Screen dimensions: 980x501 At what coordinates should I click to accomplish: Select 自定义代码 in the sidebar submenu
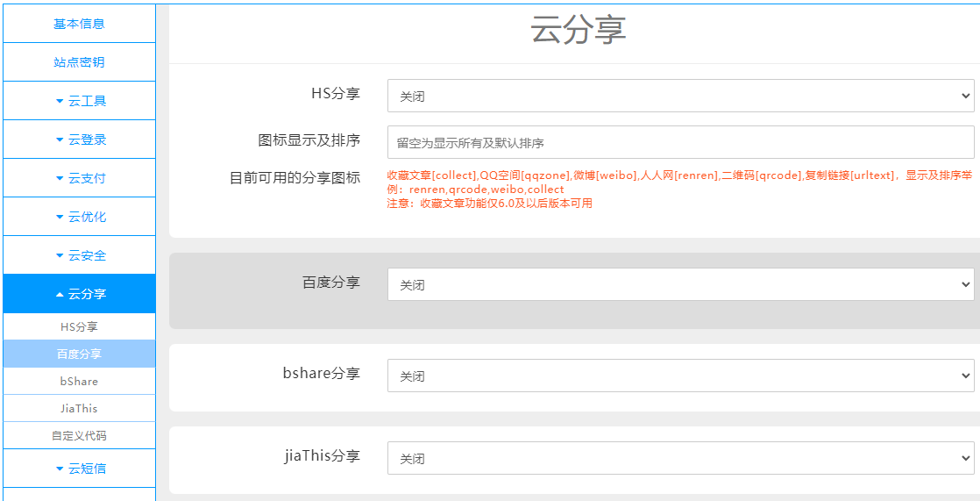pos(79,435)
